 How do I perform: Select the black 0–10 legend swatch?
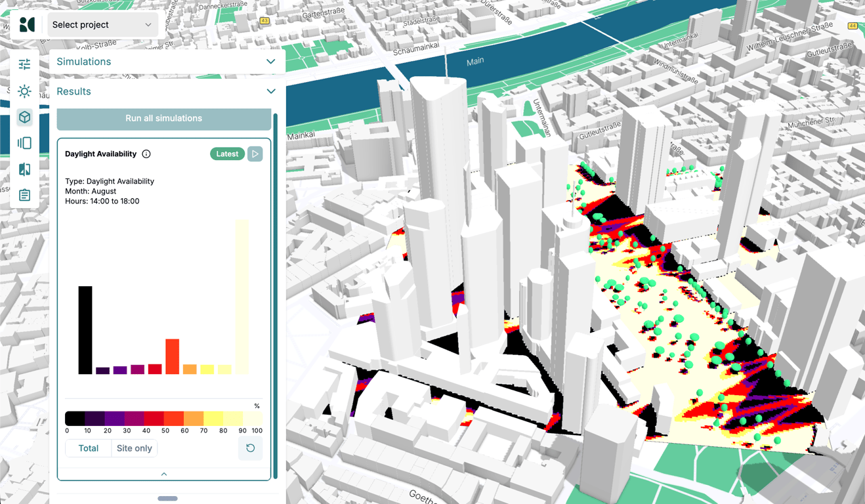75,418
